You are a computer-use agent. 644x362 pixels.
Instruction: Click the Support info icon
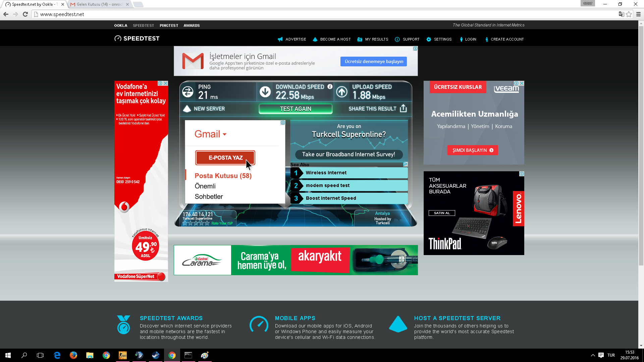pos(397,39)
